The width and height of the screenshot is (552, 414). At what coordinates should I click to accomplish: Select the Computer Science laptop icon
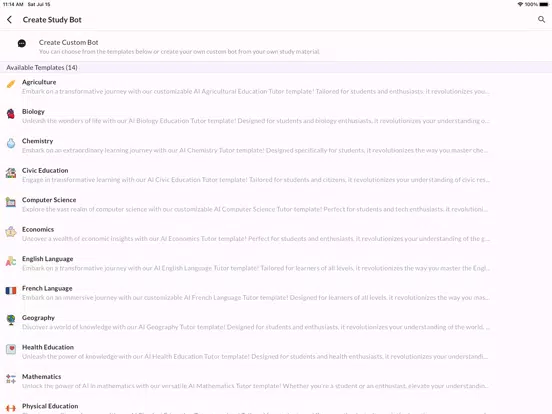(x=11, y=202)
